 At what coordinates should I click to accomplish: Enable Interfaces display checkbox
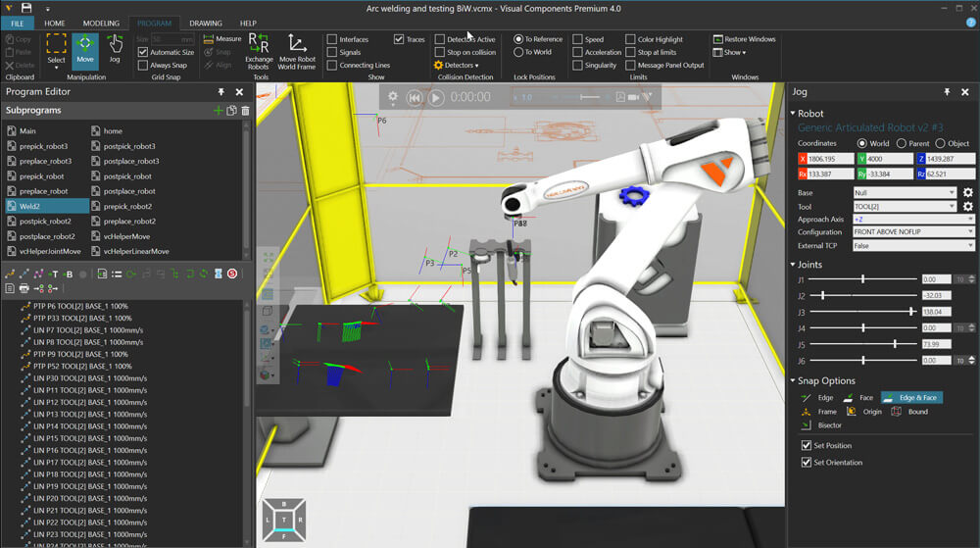click(332, 39)
